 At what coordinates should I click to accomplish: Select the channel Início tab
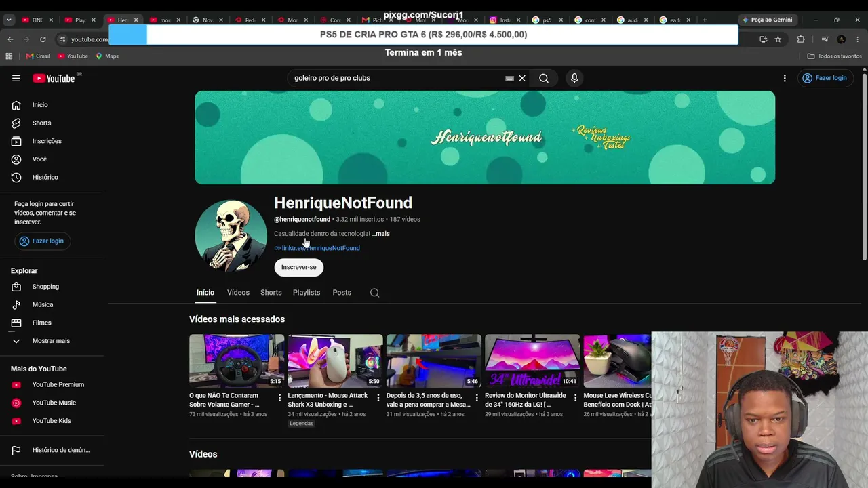tap(205, 293)
